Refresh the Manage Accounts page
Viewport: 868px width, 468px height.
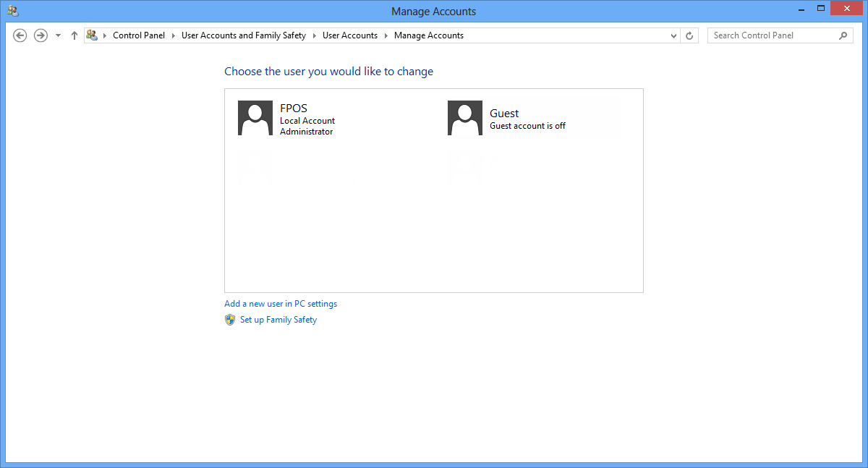690,35
